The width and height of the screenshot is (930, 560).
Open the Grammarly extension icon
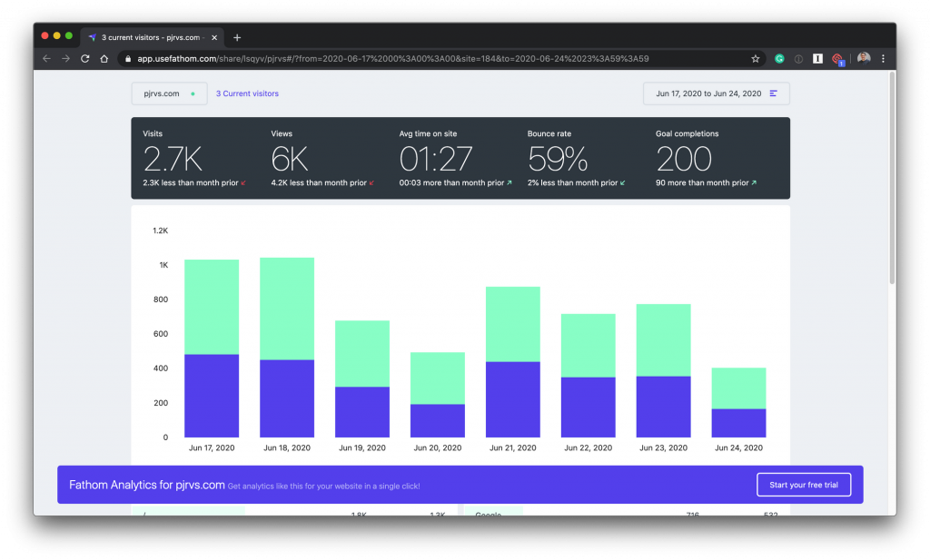(x=779, y=58)
